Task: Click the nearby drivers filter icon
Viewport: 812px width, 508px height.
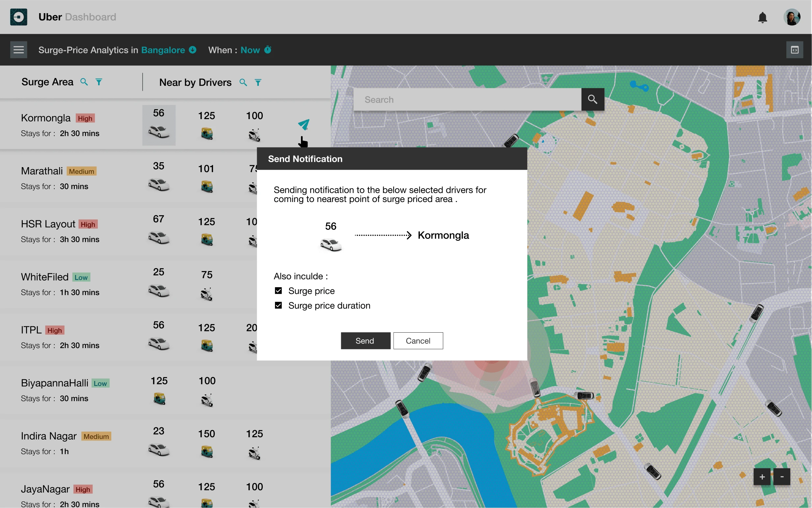Action: tap(257, 82)
